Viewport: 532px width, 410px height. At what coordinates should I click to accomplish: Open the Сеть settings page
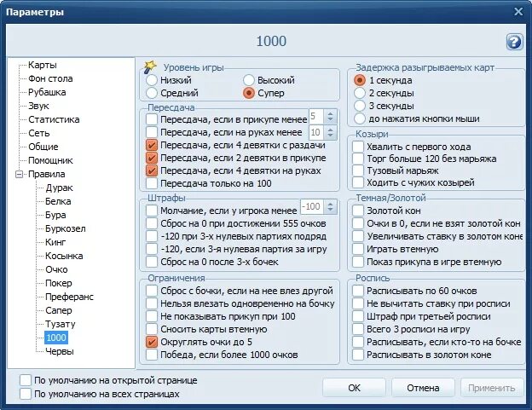pos(39,133)
